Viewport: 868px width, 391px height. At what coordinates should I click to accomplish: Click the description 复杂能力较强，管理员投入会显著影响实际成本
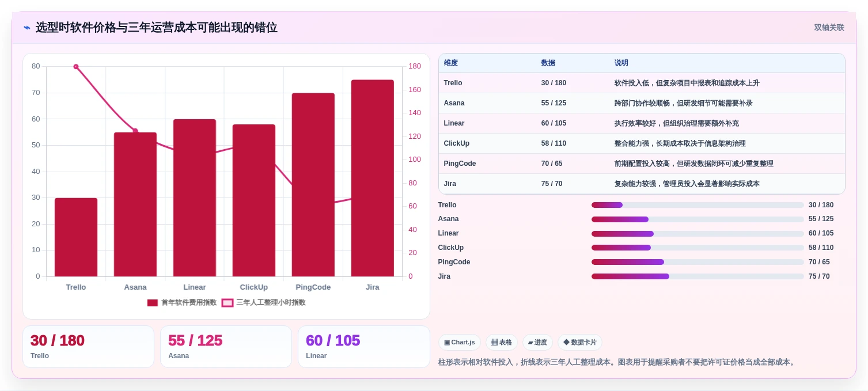pyautogui.click(x=687, y=184)
